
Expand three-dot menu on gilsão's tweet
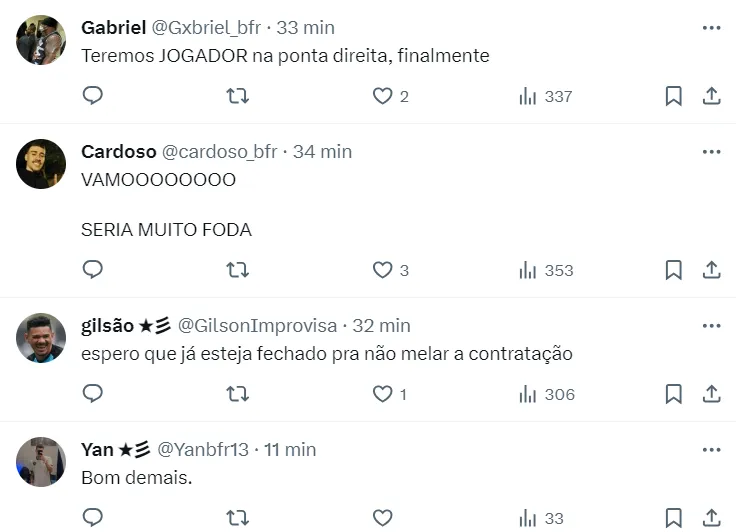click(711, 326)
